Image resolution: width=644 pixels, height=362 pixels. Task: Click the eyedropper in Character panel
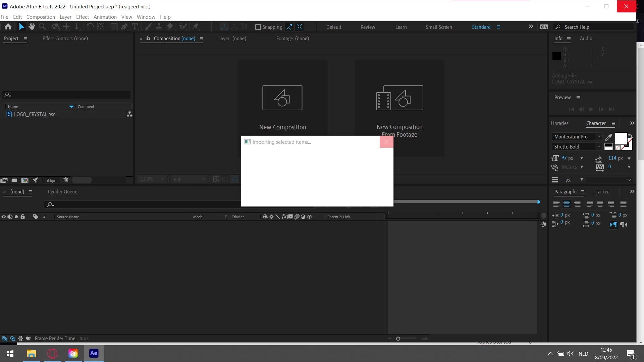608,137
